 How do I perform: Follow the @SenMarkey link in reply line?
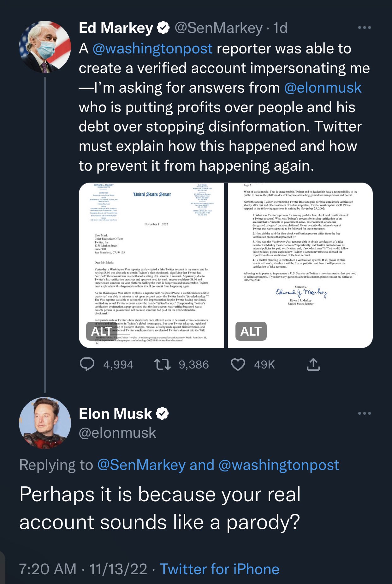coord(141,465)
